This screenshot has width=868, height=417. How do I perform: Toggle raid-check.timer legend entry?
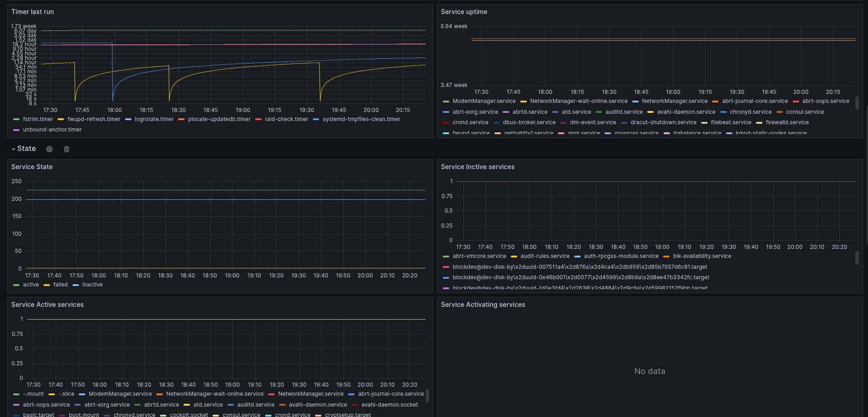(x=286, y=119)
